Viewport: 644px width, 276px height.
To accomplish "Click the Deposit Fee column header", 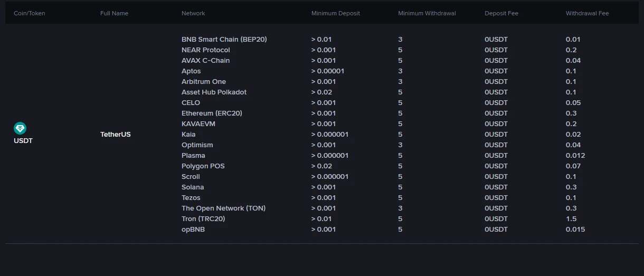I will [x=501, y=13].
